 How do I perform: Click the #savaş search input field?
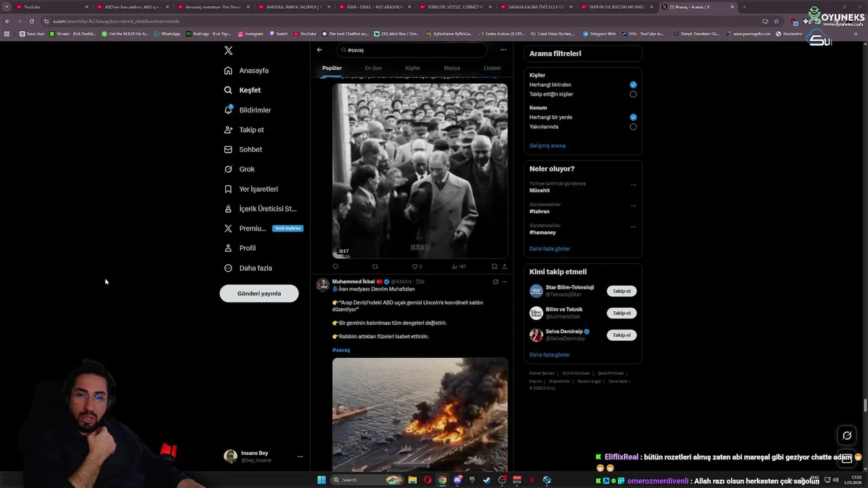click(x=412, y=49)
